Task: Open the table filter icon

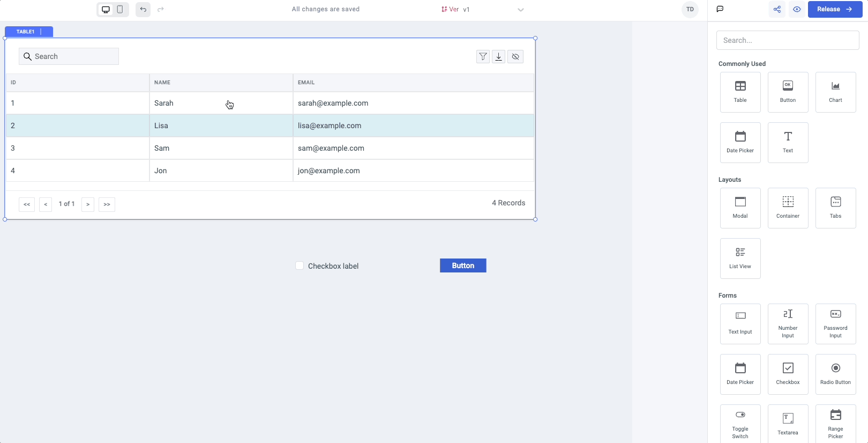Action: point(483,57)
